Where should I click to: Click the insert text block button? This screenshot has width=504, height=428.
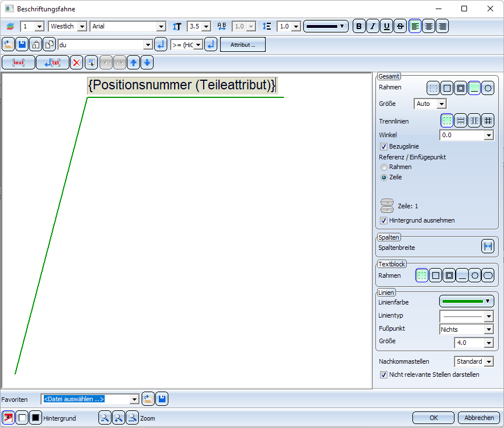(x=18, y=63)
